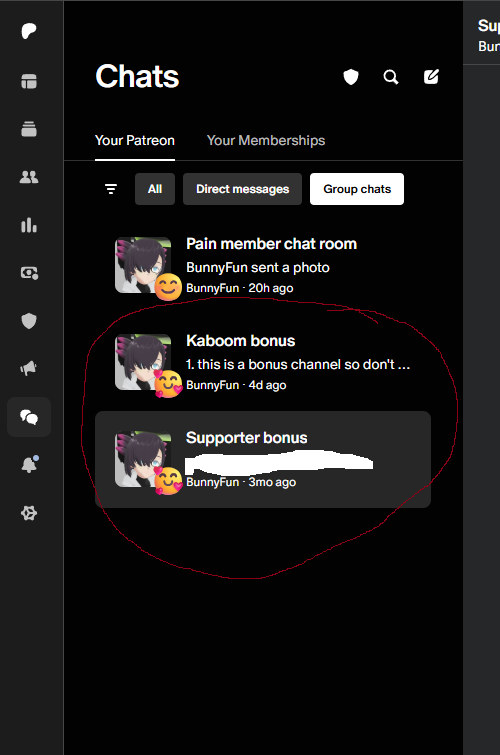The image size is (500, 755).
Task: Open the promotions megaphone icon
Action: coord(29,369)
